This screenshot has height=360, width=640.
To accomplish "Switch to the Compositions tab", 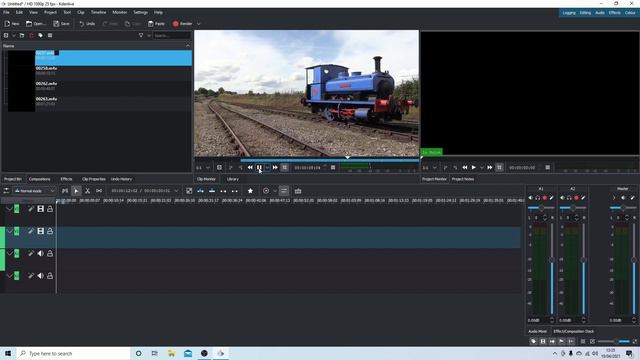I will 39,179.
